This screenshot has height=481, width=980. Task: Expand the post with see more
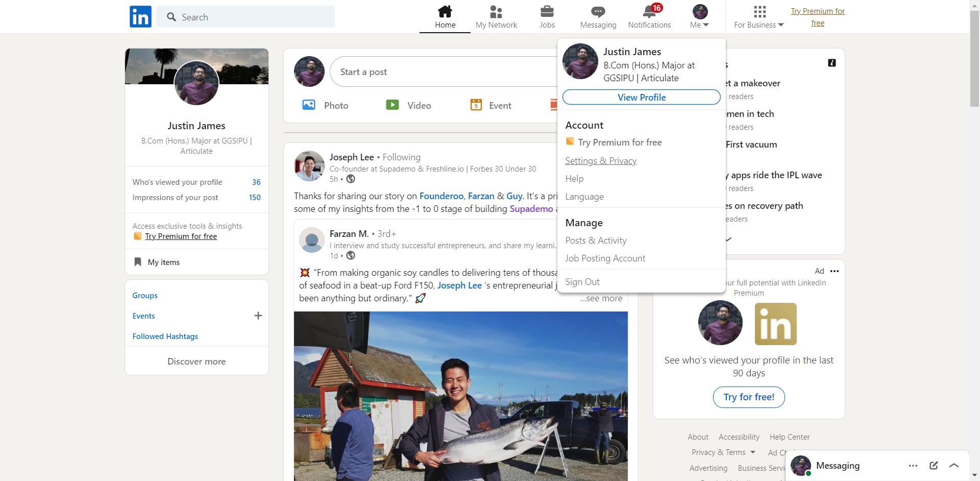pos(601,298)
